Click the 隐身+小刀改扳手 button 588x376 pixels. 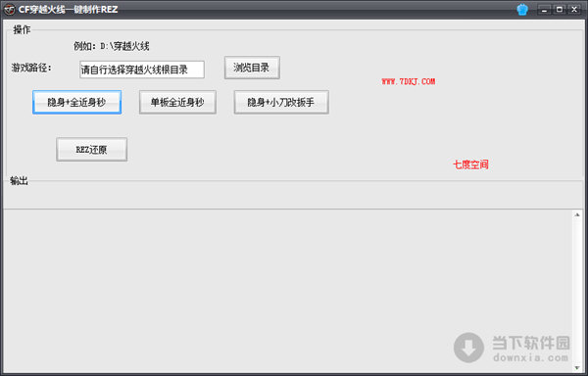coord(281,102)
